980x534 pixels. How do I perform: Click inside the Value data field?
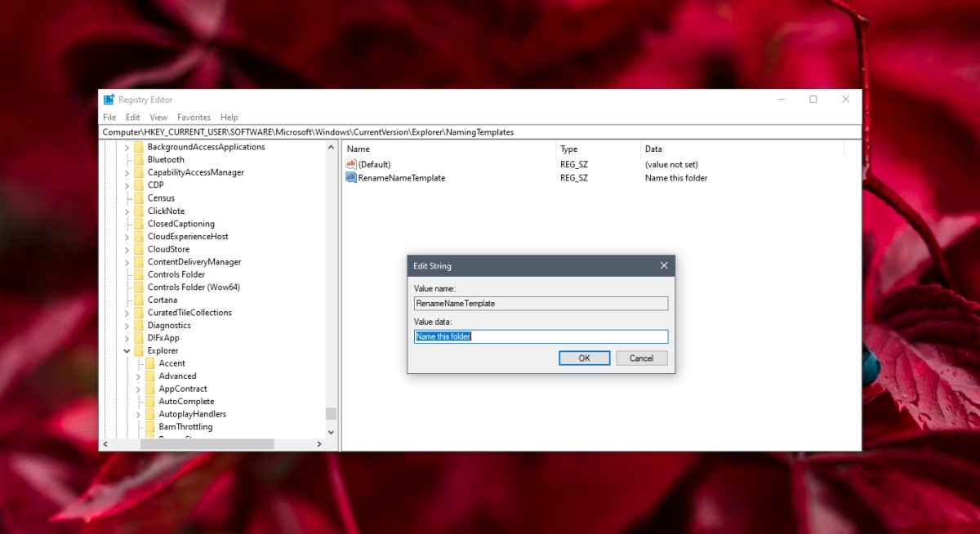pos(541,336)
